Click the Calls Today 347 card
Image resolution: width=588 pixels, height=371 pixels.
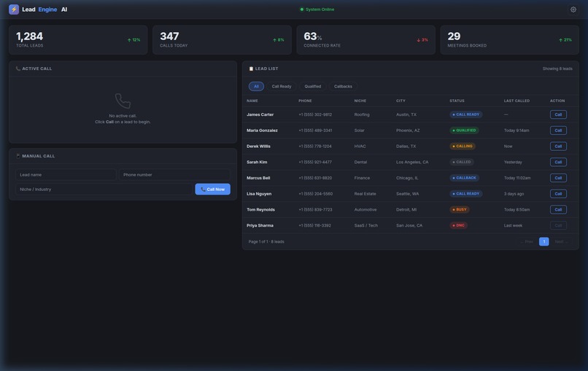pyautogui.click(x=222, y=40)
